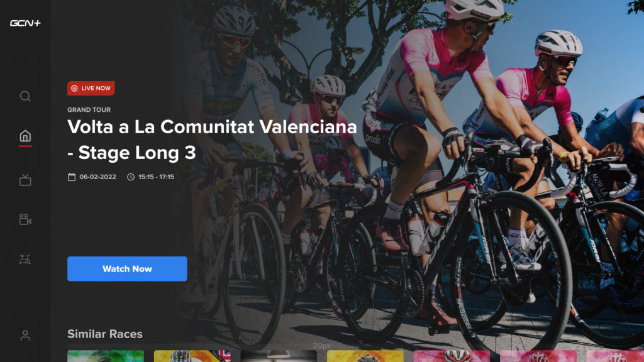The image size is (644, 362).
Task: Open the live TV icon
Action: coord(25,180)
